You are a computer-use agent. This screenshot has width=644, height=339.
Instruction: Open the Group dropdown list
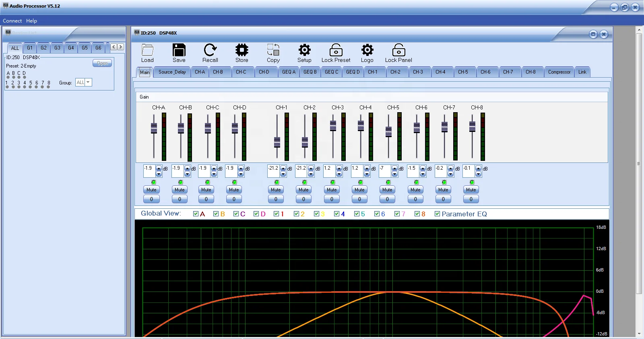(x=88, y=82)
